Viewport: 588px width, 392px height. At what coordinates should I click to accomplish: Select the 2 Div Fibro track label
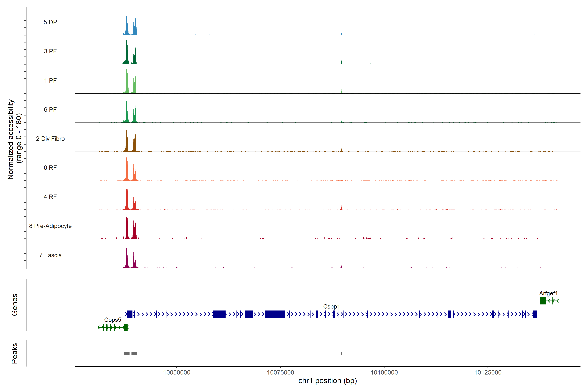click(x=50, y=139)
